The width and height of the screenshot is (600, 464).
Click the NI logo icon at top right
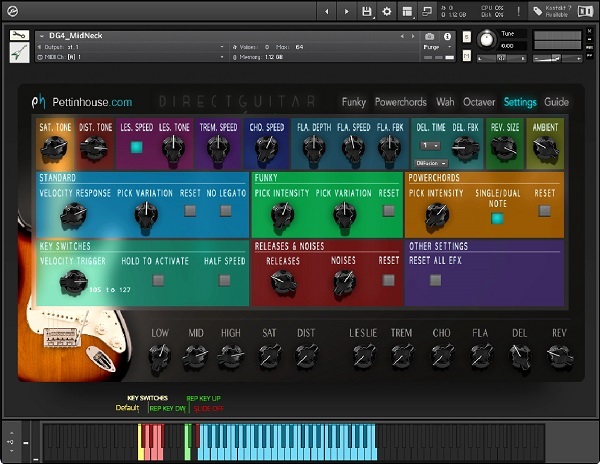[585, 11]
